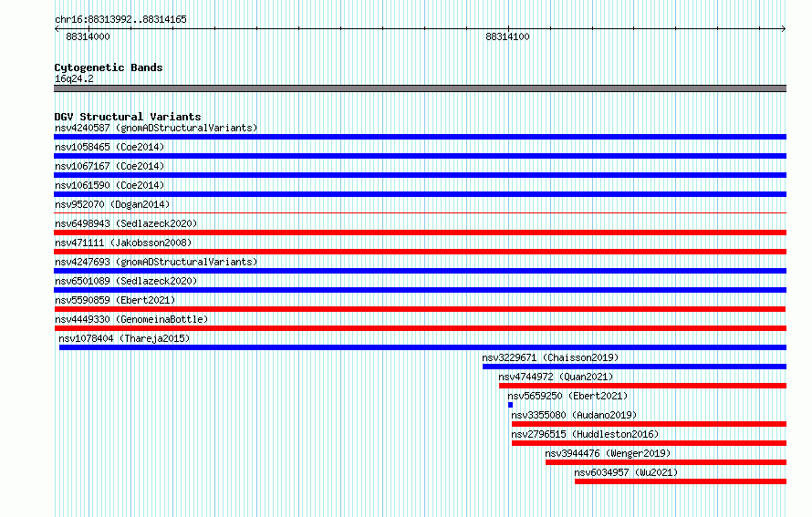The width and height of the screenshot is (812, 517).
Task: Select the blue bar of nsv1078404
Action: (422, 347)
